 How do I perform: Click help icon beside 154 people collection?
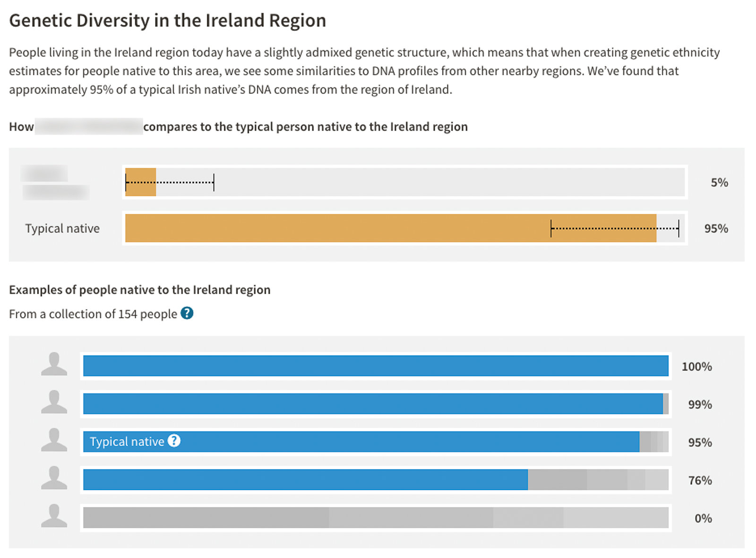tap(187, 313)
